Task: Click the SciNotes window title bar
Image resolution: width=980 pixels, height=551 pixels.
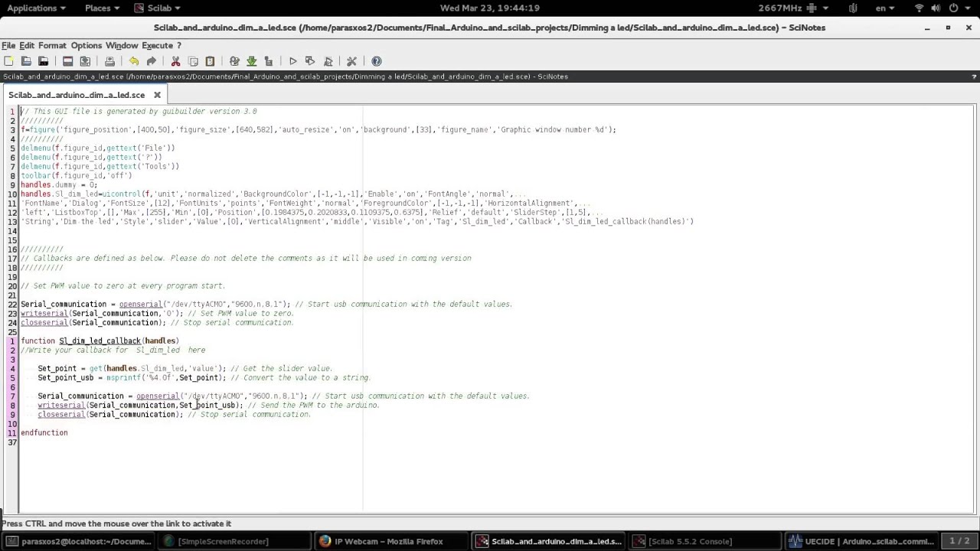Action: coord(490,28)
